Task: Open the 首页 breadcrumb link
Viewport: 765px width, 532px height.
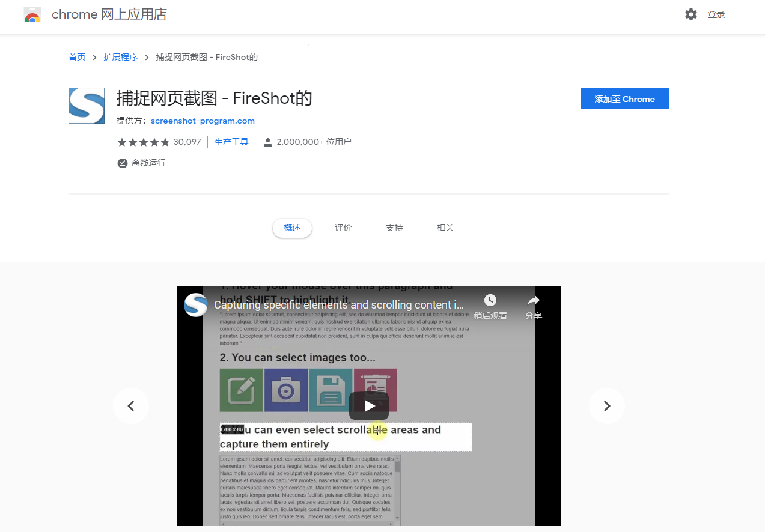Action: pos(77,58)
